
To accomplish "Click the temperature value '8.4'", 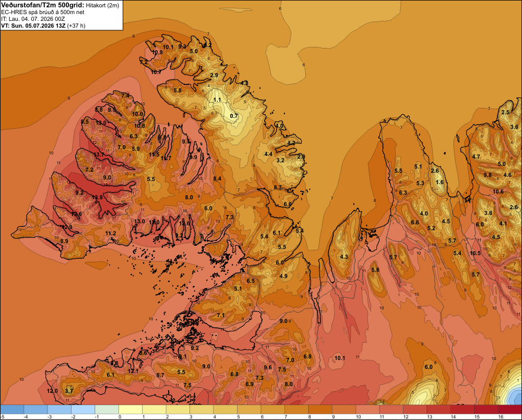I will [x=217, y=179].
